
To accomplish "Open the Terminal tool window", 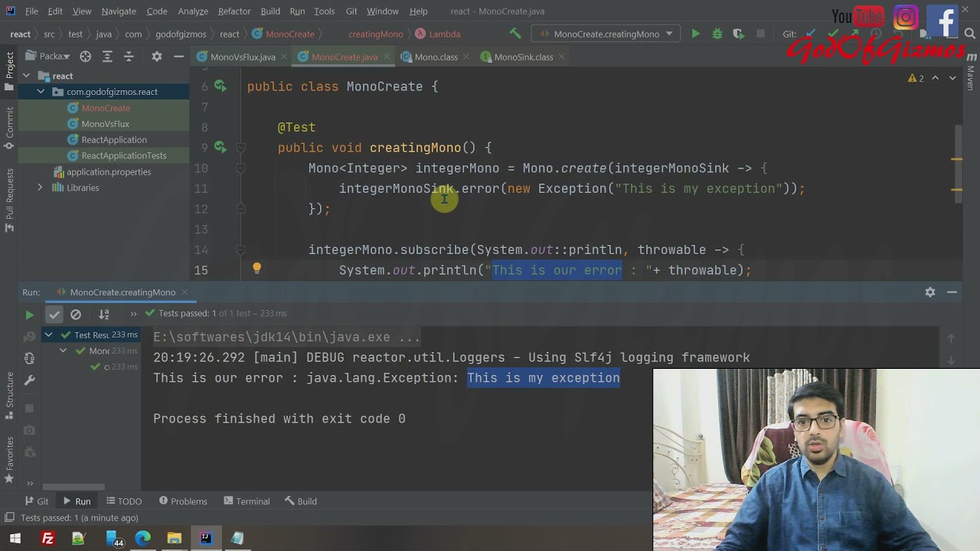I will pos(247,501).
